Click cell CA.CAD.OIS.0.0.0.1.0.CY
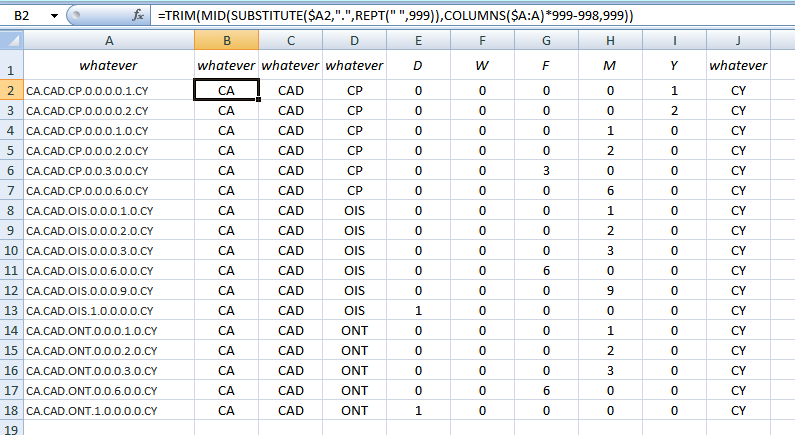 109,211
